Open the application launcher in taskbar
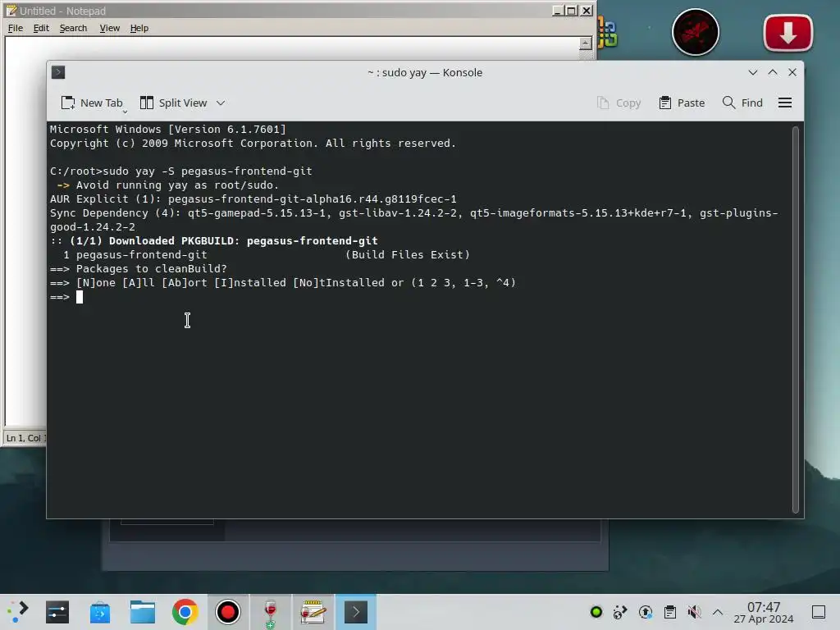 click(x=18, y=612)
